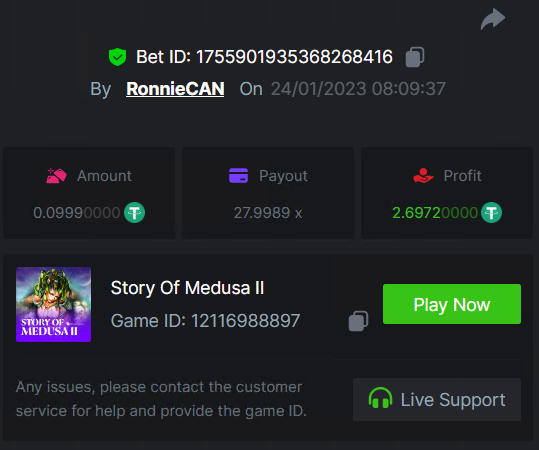This screenshot has height=450, width=539.
Task: Click the Bet ID number text
Action: [x=294, y=57]
